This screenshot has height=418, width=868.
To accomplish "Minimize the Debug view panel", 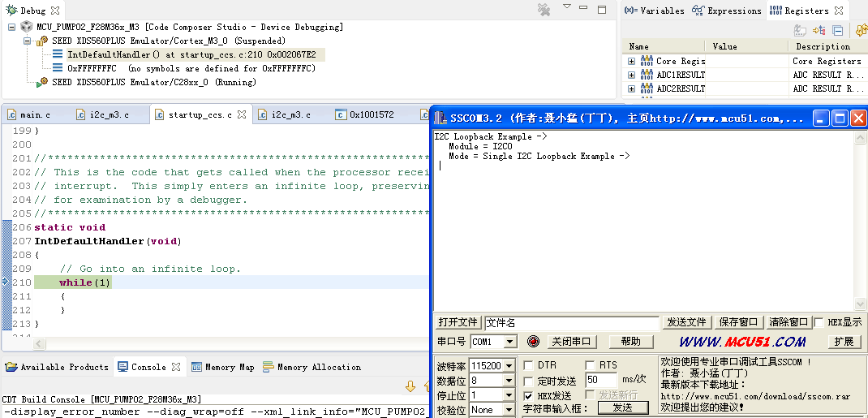I will click(583, 7).
